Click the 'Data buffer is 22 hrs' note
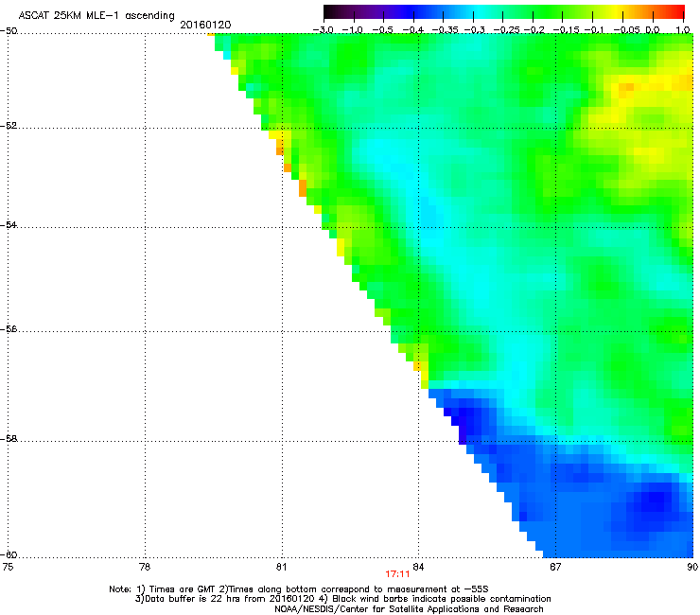 [342, 599]
